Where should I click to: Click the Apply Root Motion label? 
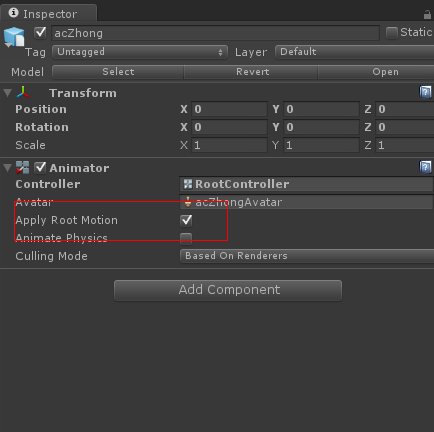click(66, 220)
